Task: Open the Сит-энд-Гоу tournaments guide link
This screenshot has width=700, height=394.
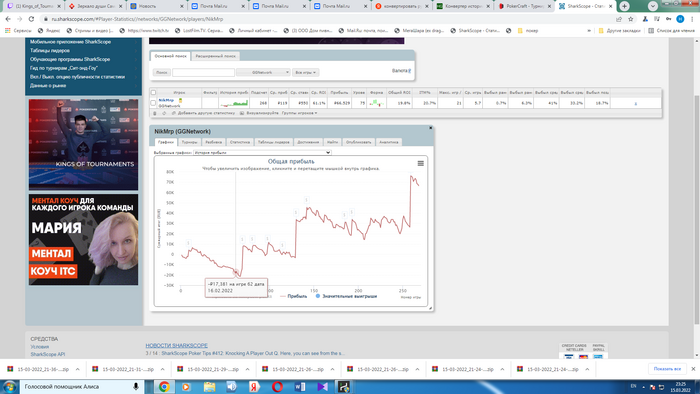Action: click(64, 68)
